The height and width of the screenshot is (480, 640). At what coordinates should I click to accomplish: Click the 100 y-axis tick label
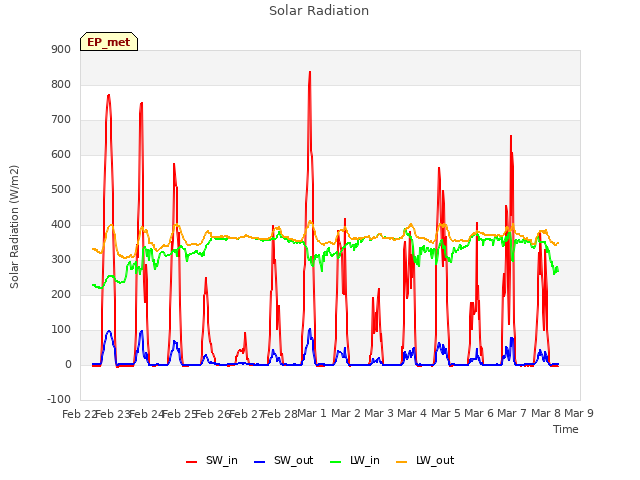tap(61, 329)
